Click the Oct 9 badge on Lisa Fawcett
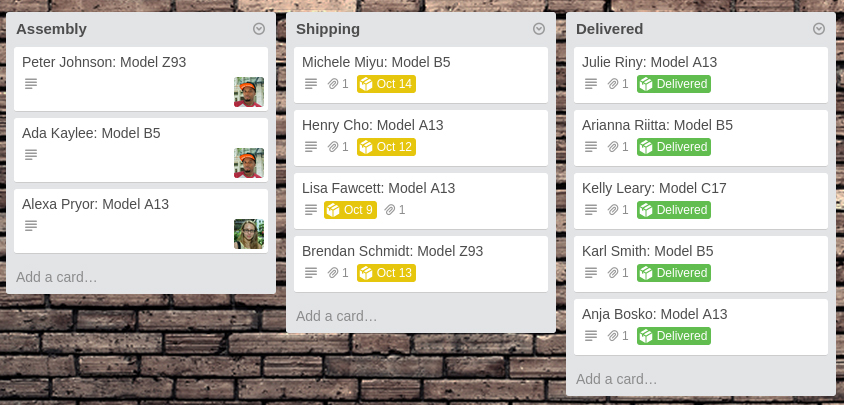844x405 pixels. click(x=350, y=210)
